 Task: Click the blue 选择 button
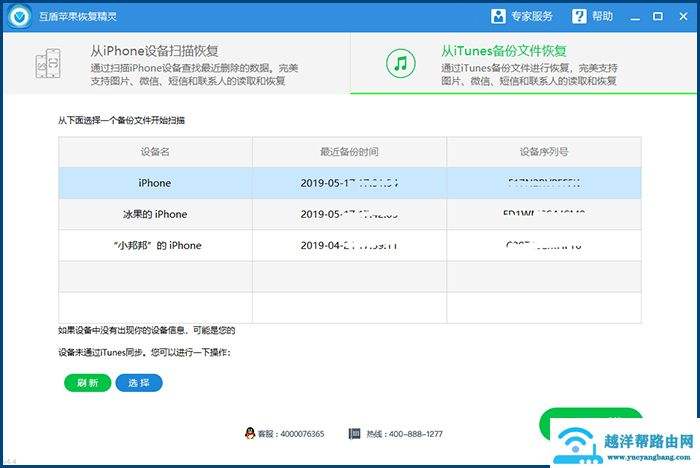[x=139, y=383]
